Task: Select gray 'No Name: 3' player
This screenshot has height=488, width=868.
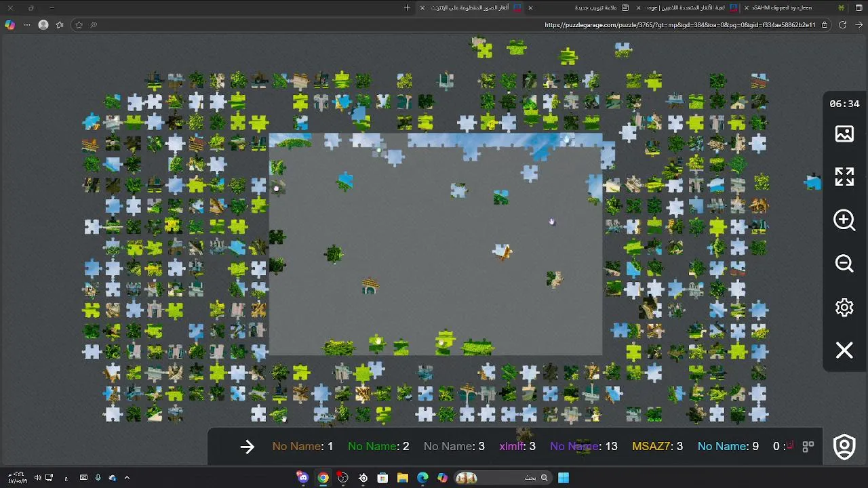Action: (x=454, y=447)
